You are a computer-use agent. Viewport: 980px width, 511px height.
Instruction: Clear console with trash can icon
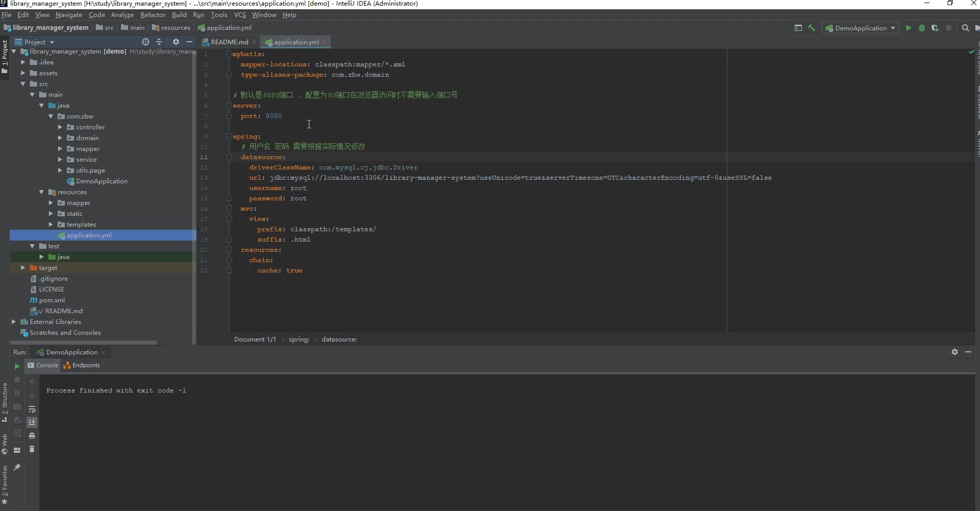pos(32,449)
